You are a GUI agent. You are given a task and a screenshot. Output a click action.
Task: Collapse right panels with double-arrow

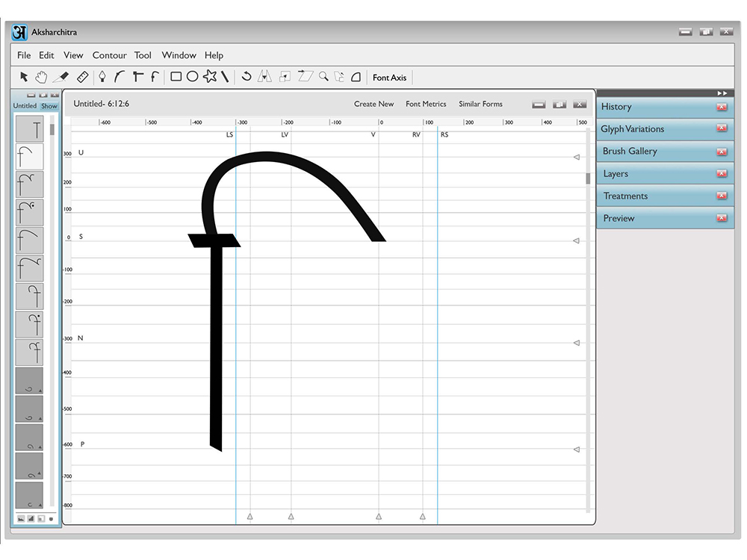click(722, 93)
